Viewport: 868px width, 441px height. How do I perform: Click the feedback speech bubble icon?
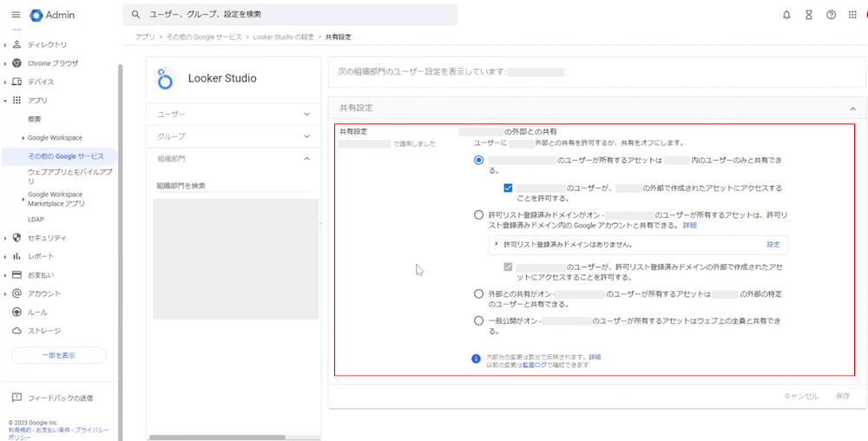coord(16,398)
